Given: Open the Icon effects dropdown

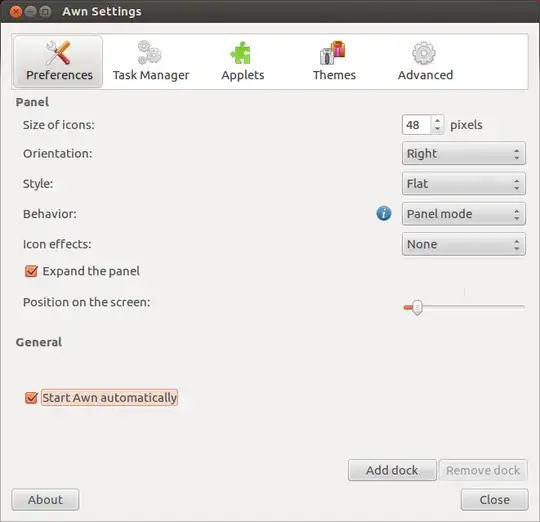Looking at the screenshot, I should tap(464, 244).
